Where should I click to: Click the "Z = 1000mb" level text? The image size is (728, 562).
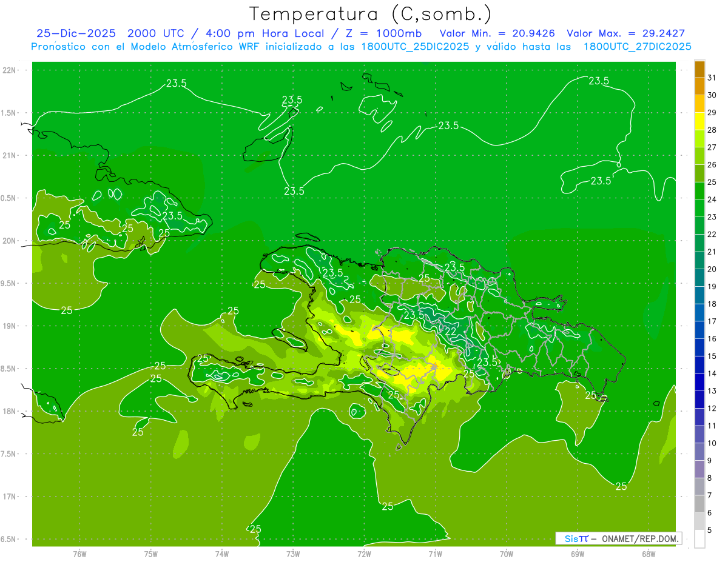383,33
